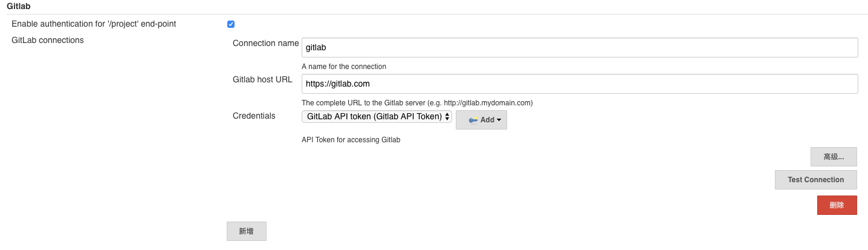This screenshot has width=868, height=250.
Task: Focus the Connection name input field
Action: click(x=579, y=47)
